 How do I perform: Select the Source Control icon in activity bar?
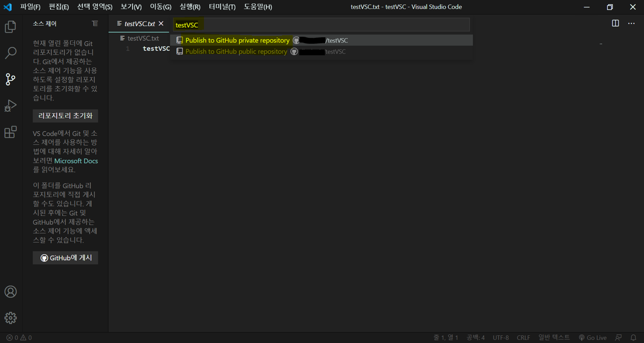click(x=10, y=79)
